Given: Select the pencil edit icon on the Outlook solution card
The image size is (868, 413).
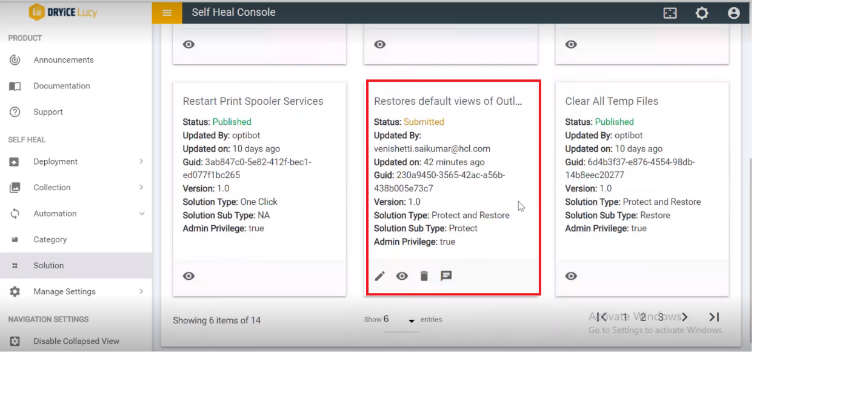Looking at the screenshot, I should click(x=380, y=276).
